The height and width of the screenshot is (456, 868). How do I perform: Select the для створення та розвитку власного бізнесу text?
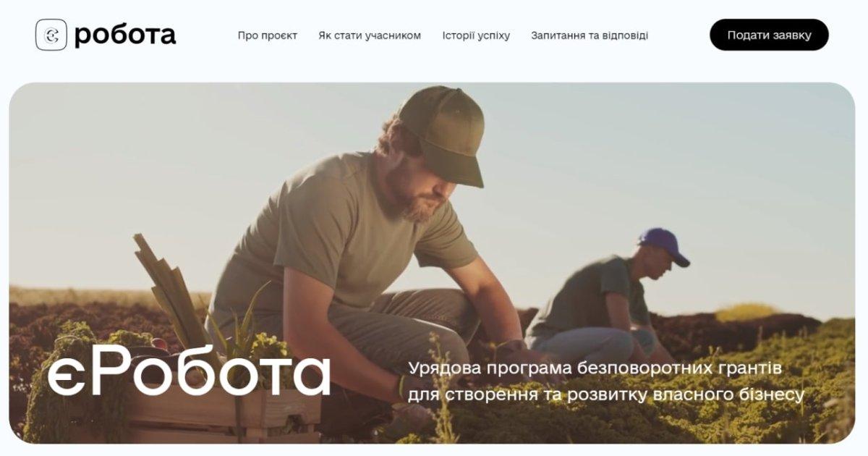click(x=606, y=395)
